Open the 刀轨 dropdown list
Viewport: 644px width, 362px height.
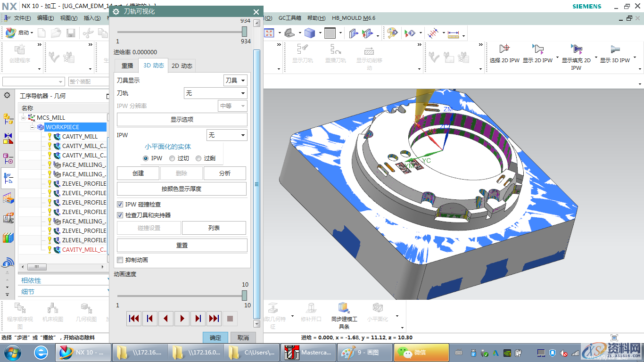coord(215,93)
